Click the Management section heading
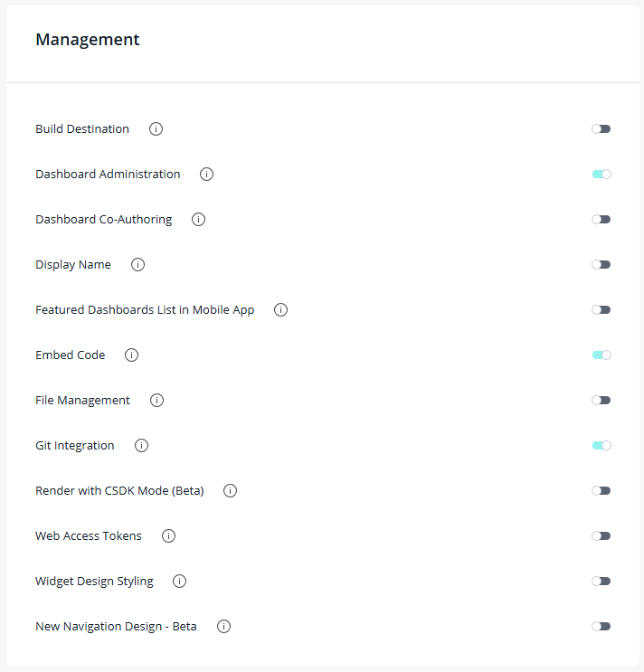Screen dimensions: 644x672 point(88,40)
